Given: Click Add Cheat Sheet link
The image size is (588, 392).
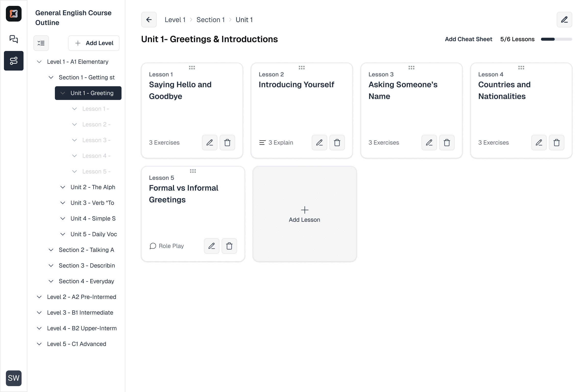Looking at the screenshot, I should [468, 39].
